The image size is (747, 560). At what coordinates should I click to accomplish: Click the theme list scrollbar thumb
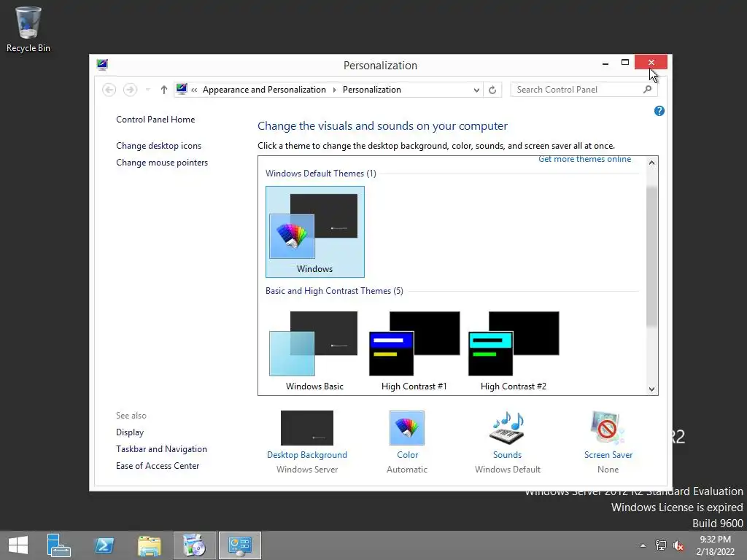[651, 256]
